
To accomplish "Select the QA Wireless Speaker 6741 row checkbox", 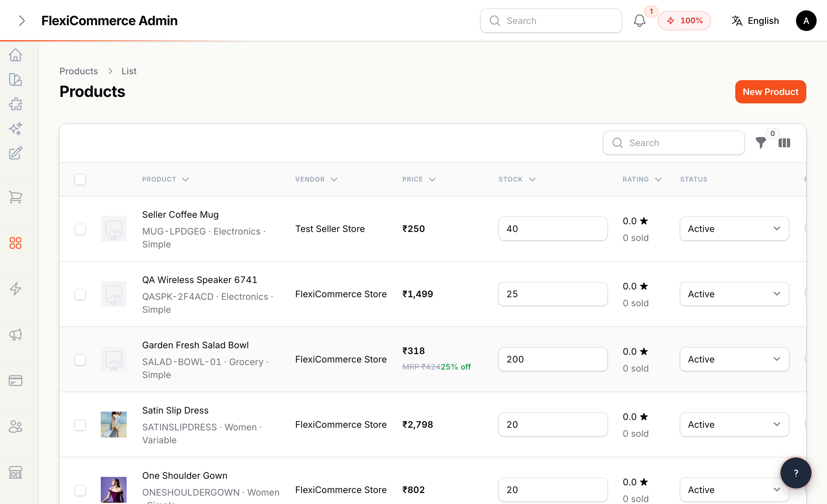I will (x=80, y=295).
